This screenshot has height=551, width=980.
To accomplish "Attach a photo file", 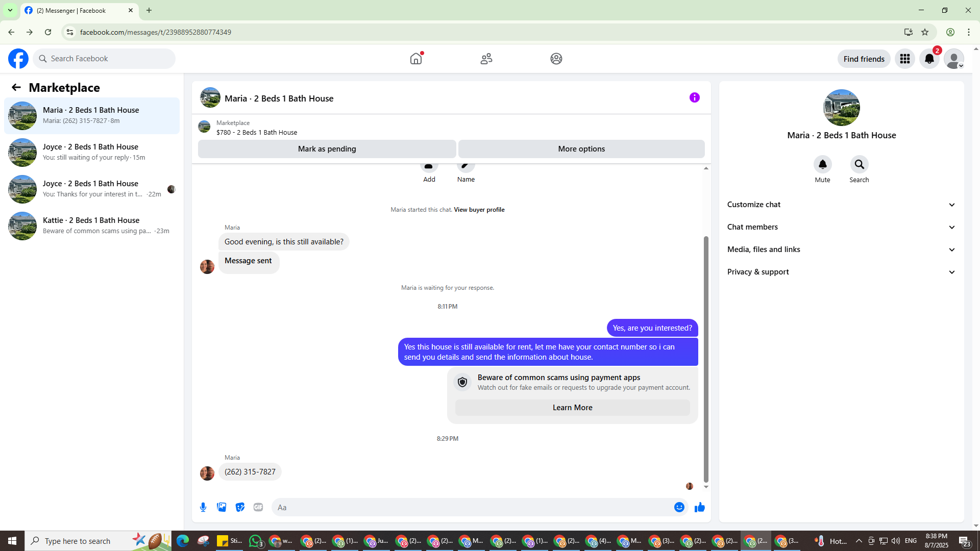I will coord(222,507).
